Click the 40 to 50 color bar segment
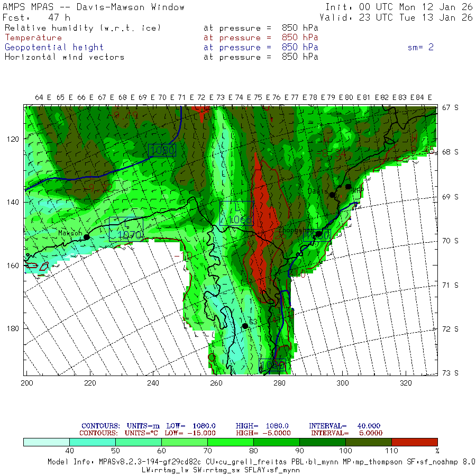 pyautogui.click(x=93, y=442)
